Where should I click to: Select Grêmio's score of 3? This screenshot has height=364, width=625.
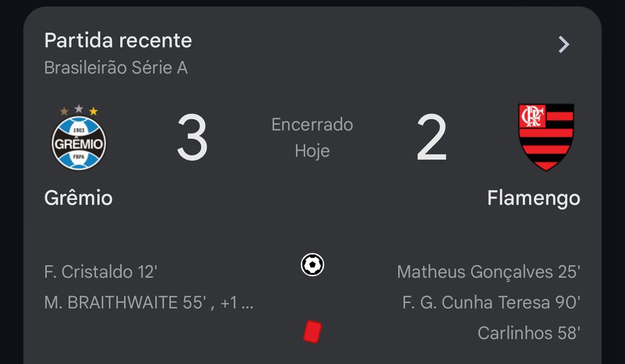(x=192, y=137)
